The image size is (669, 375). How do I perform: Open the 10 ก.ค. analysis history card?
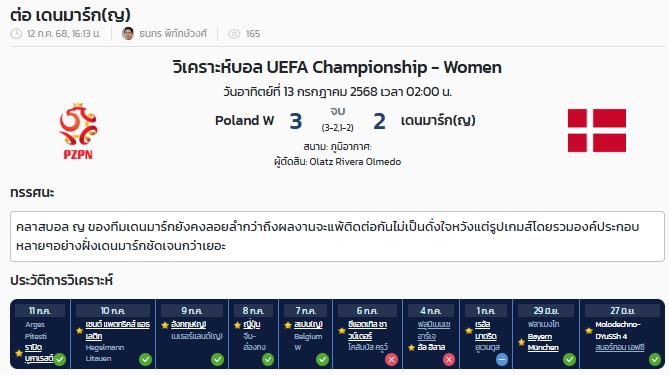click(x=113, y=334)
